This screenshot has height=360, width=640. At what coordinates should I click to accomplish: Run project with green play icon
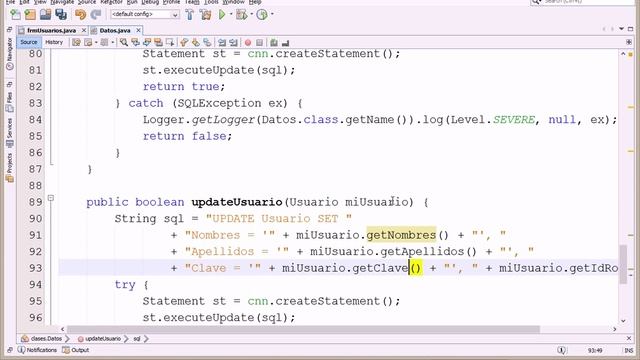222,15
